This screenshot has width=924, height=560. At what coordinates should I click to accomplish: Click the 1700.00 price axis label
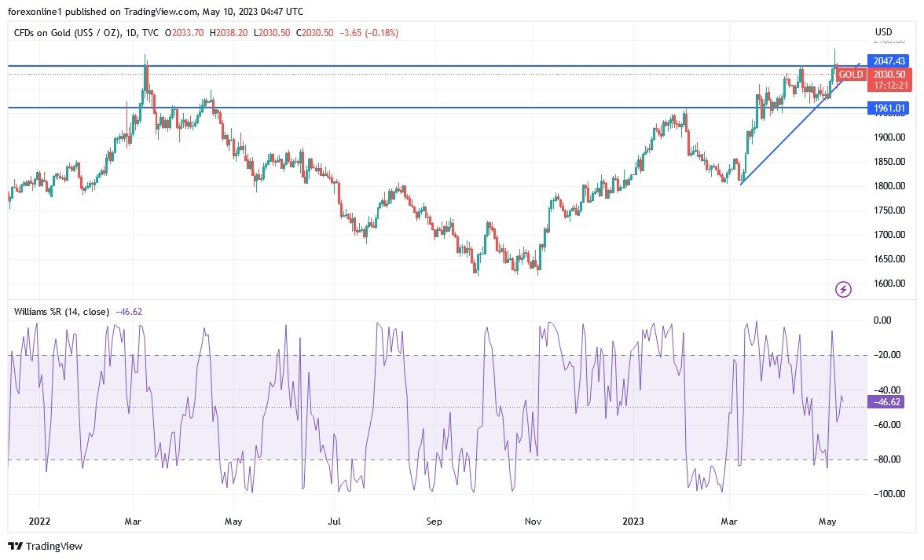(x=889, y=235)
